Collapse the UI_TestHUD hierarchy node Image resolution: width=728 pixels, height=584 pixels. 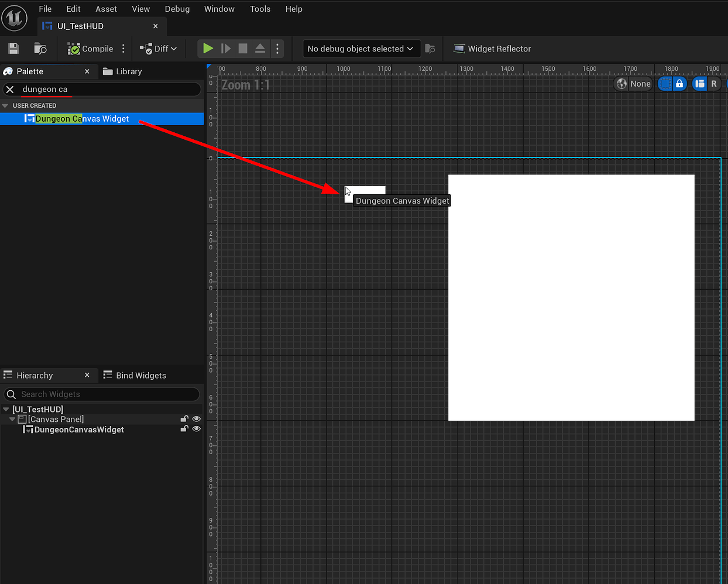(6, 409)
